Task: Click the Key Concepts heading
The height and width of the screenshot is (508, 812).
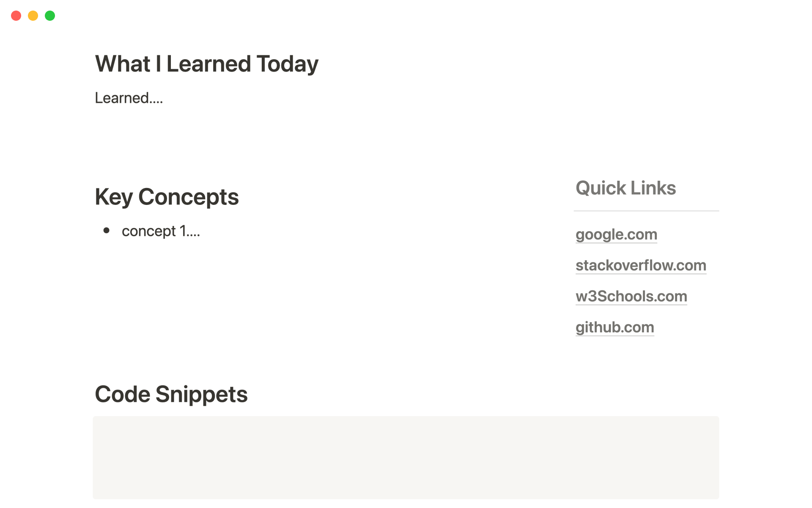Action: (x=167, y=197)
